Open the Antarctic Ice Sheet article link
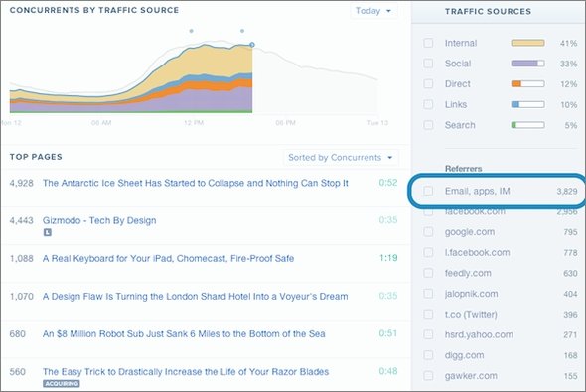Screen dimensions: 586x392 195,183
